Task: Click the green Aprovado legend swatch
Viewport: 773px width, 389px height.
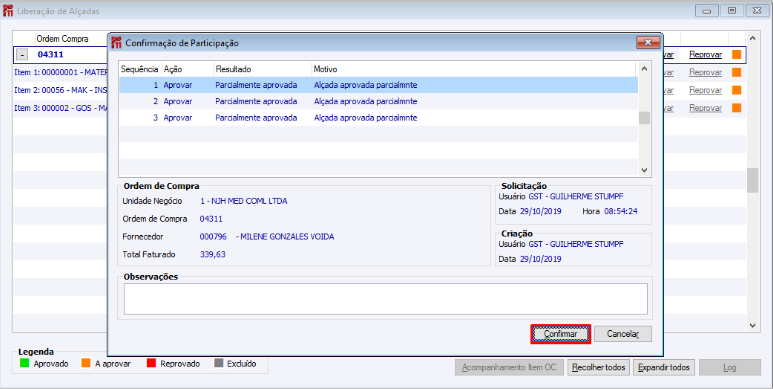Action: 24,363
